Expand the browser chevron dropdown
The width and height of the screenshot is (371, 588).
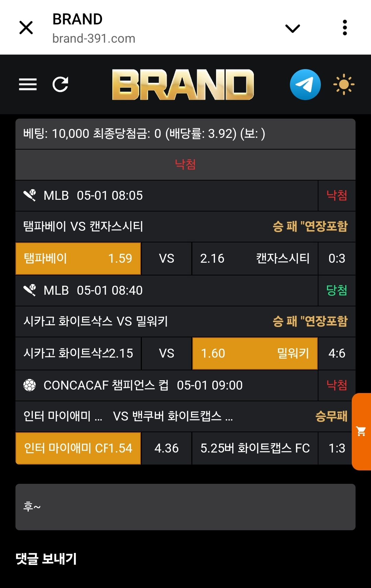click(x=293, y=28)
